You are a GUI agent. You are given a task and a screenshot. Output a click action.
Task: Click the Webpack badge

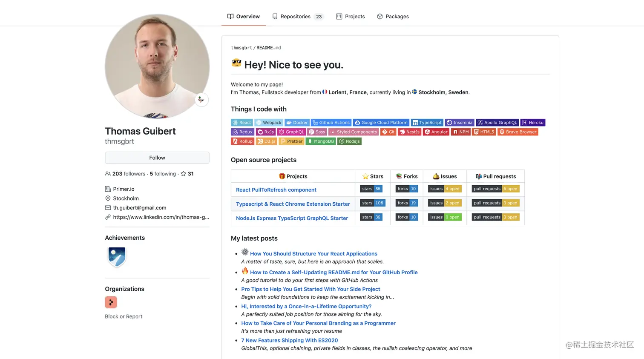[x=269, y=123]
